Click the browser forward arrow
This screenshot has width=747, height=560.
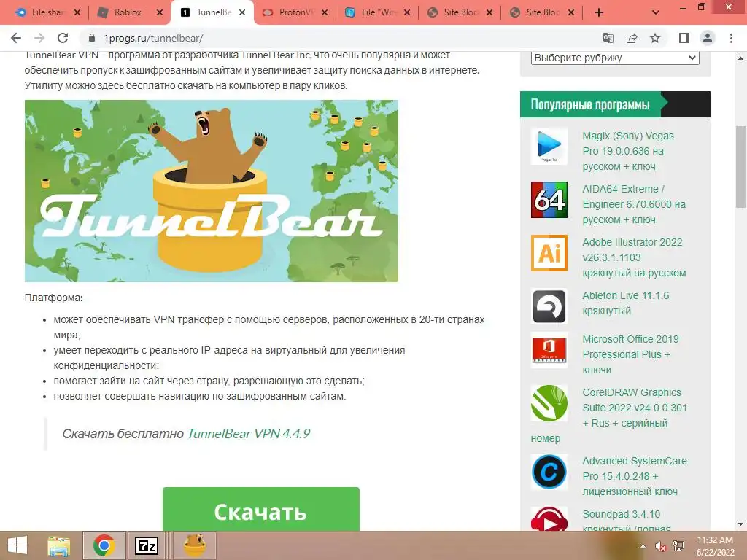point(39,38)
